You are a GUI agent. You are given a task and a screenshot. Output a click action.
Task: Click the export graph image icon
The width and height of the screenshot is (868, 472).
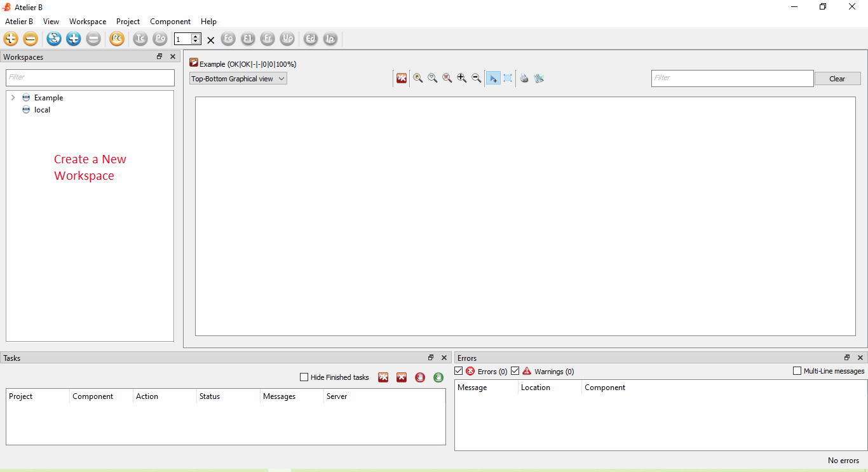click(x=539, y=78)
